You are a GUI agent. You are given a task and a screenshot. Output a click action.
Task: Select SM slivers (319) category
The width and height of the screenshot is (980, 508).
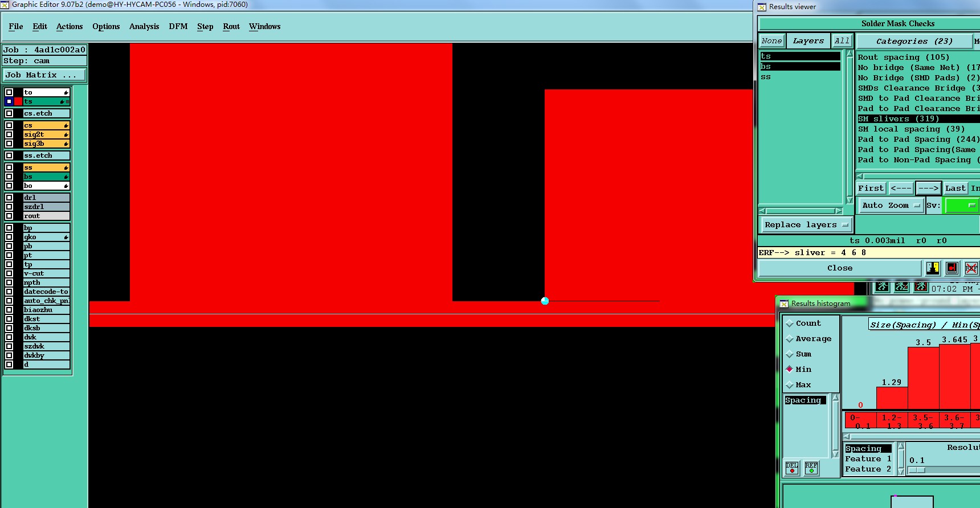click(x=918, y=119)
